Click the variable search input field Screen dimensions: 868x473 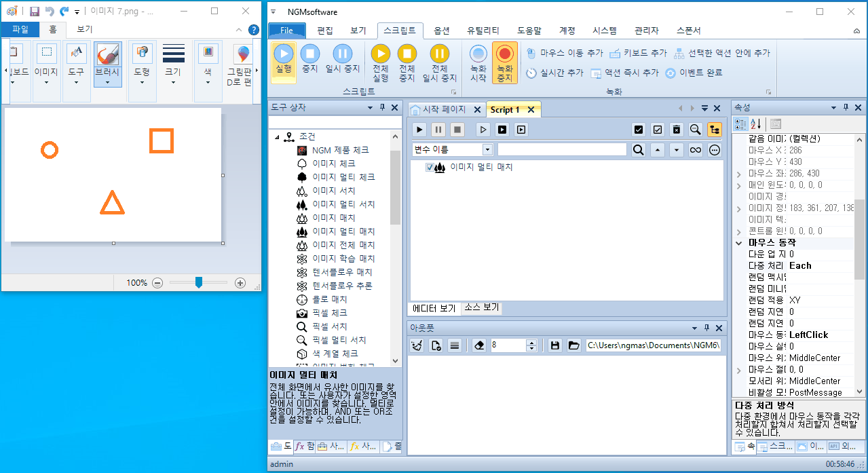pos(562,150)
